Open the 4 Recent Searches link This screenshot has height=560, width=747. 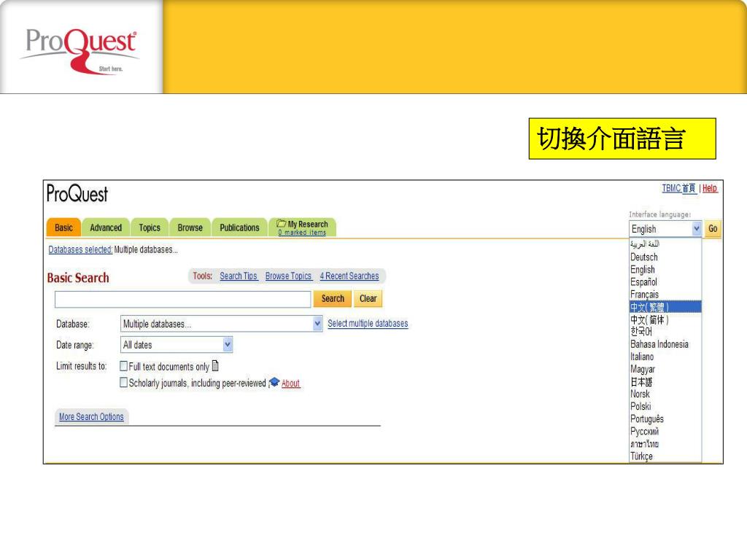349,276
